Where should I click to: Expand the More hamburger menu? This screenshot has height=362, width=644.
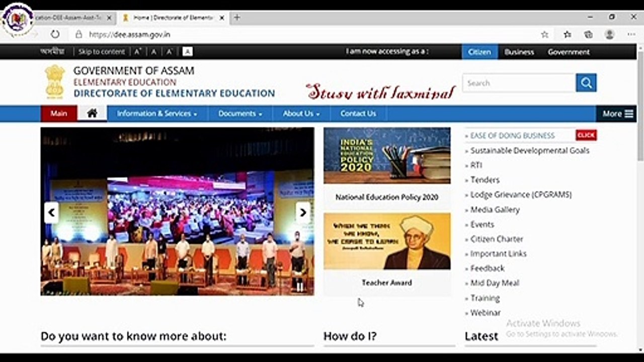(x=616, y=114)
